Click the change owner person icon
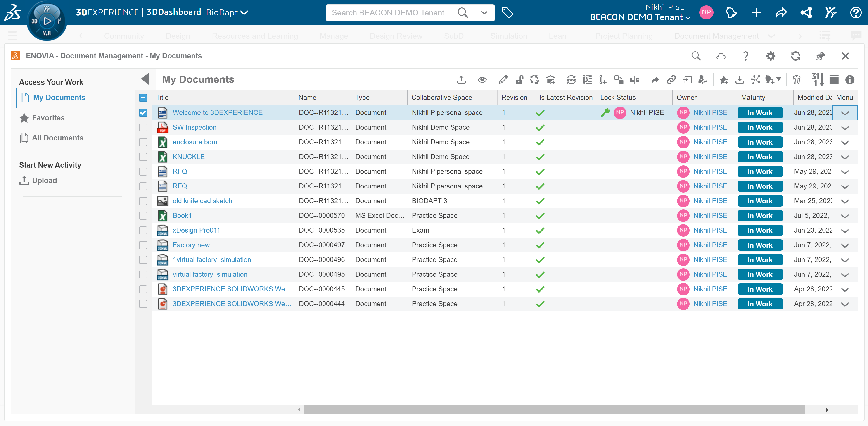 coord(702,80)
